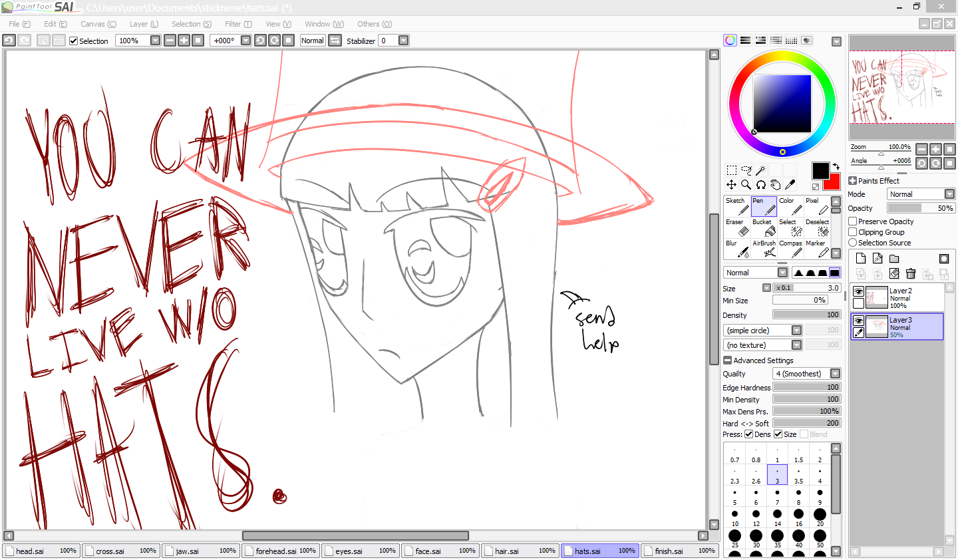The image size is (958, 560).
Task: Hide Layer2 using its eye icon
Action: point(858,292)
